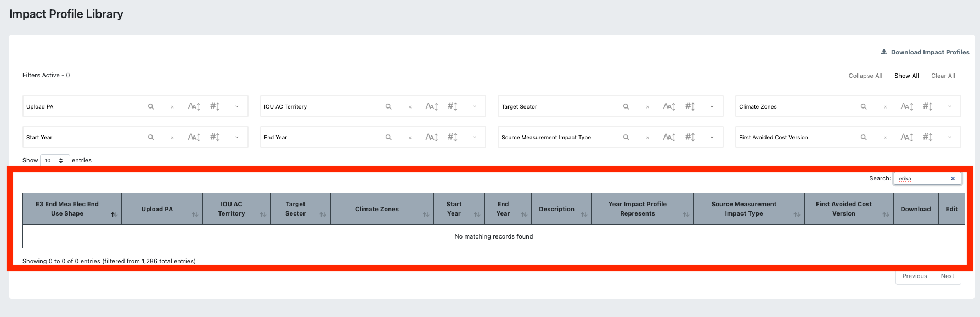Click the search icon in IOU AC Territory filter
This screenshot has height=317, width=980.
(x=388, y=106)
